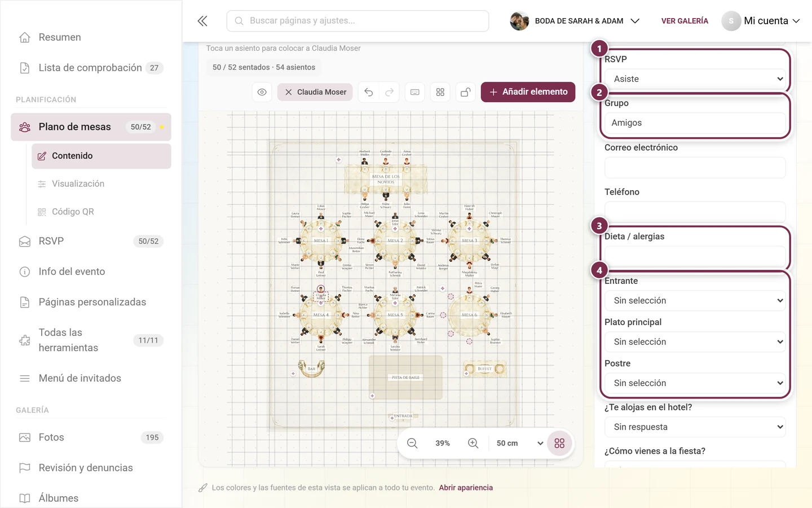Deselect guest Claudia Moser chip
812x508 pixels.
click(315, 92)
